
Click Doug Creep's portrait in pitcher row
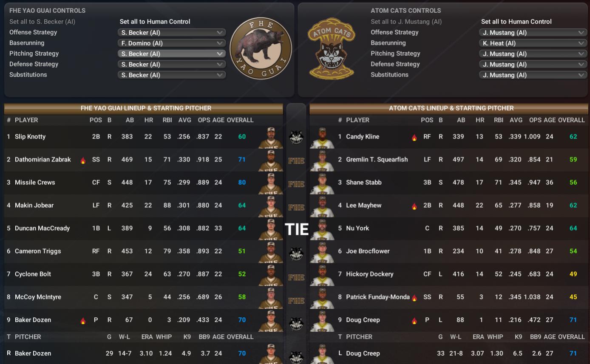(322, 354)
